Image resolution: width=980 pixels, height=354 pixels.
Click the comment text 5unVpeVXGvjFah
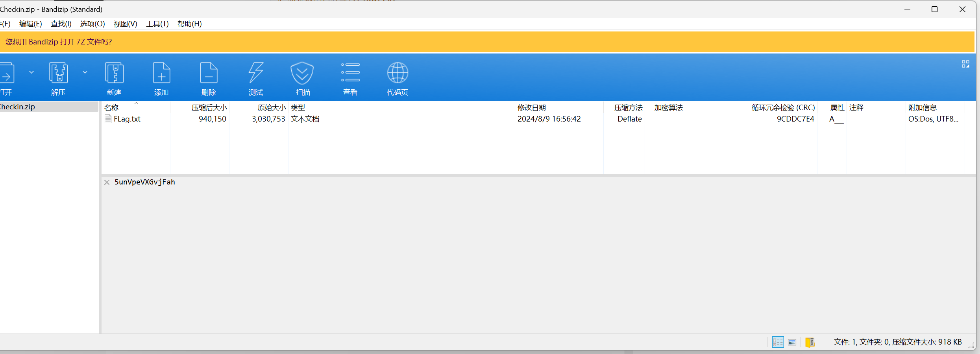[145, 182]
